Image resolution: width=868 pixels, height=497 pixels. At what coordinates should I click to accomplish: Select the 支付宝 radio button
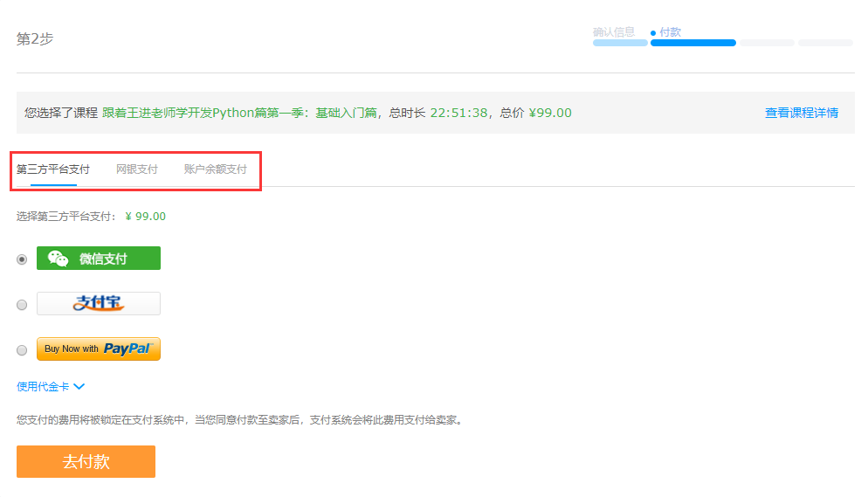pyautogui.click(x=22, y=305)
